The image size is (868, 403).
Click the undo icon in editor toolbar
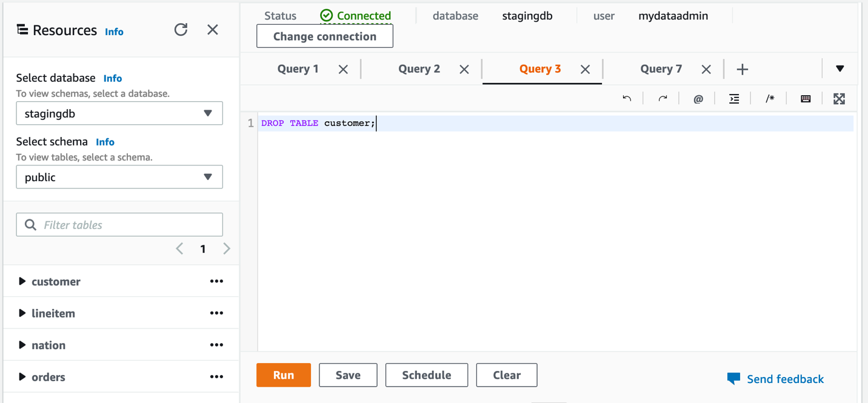627,99
